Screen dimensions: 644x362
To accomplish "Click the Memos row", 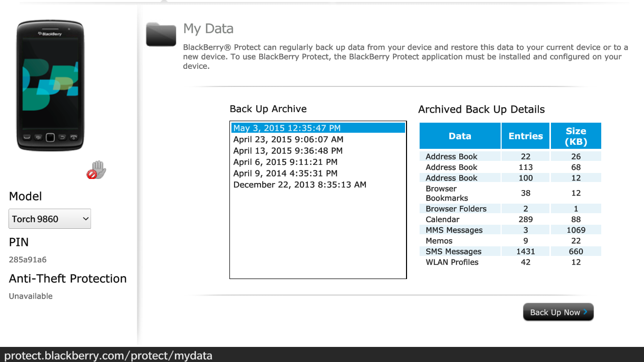I will point(510,241).
